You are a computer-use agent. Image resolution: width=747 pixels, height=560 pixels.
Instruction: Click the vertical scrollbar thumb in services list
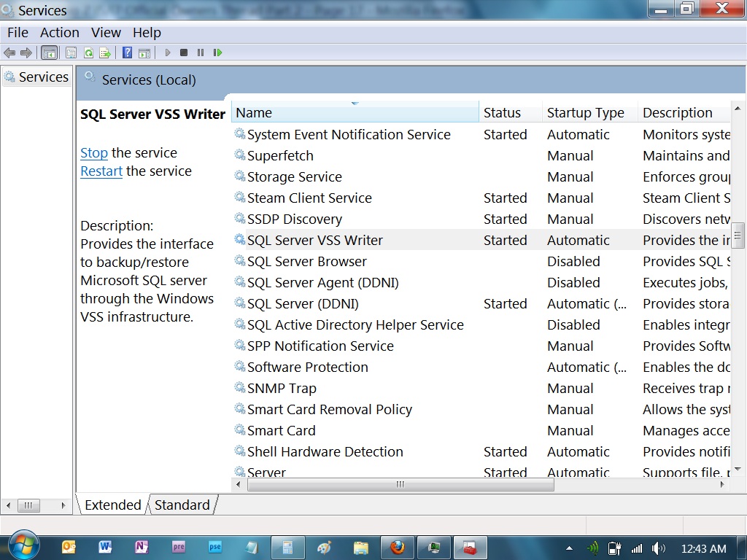click(x=738, y=236)
